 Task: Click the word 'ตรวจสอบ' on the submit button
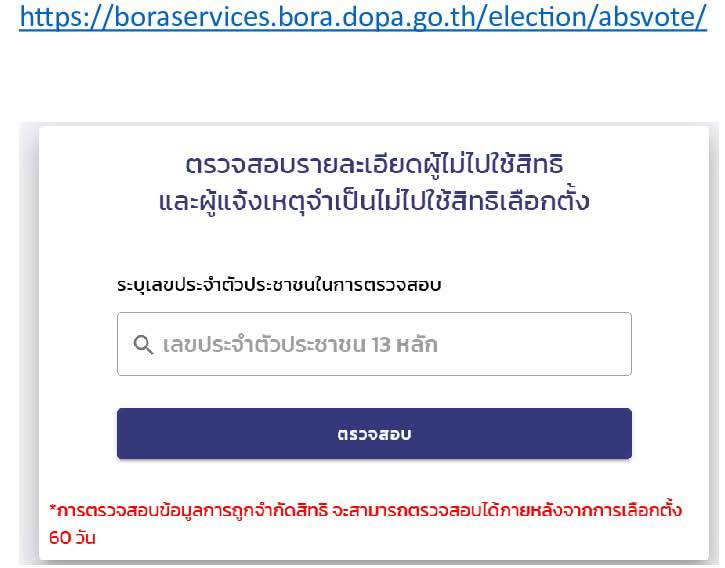(x=374, y=434)
